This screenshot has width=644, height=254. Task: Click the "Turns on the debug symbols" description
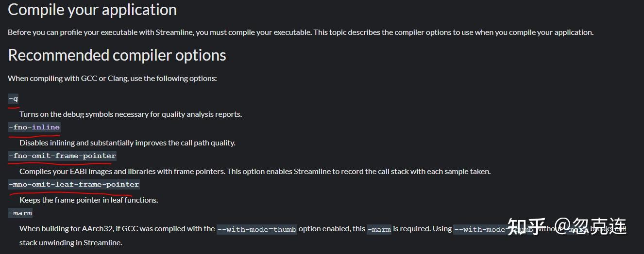[x=131, y=114]
